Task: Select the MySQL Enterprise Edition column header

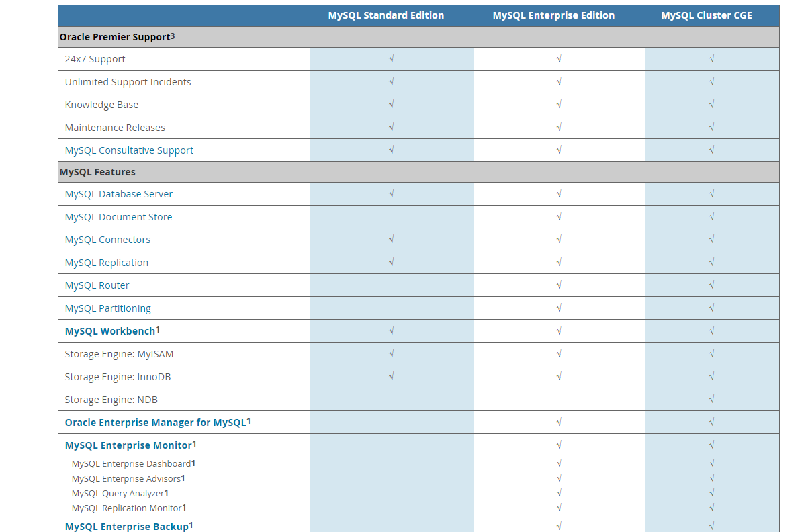Action: [553, 15]
